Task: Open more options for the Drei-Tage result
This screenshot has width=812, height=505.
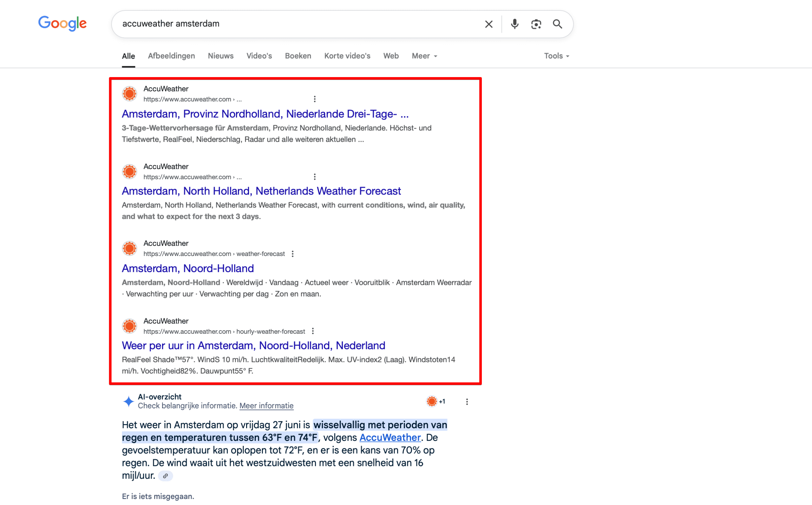Action: click(315, 99)
